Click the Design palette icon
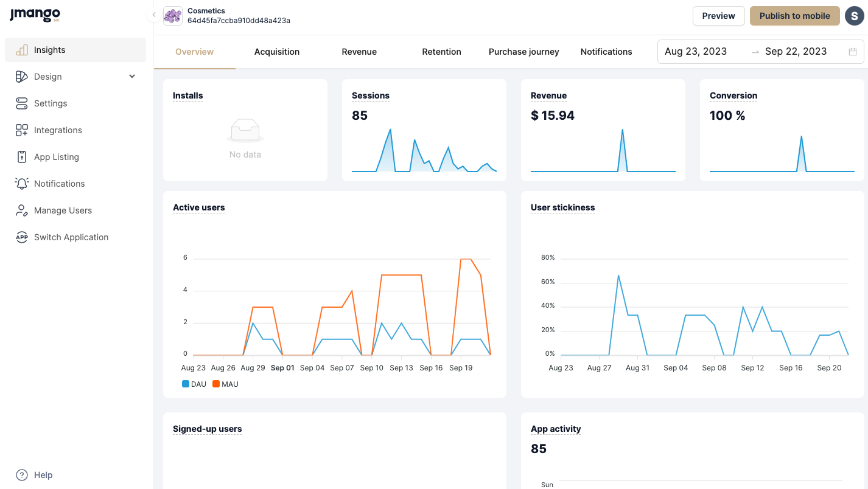 [22, 77]
